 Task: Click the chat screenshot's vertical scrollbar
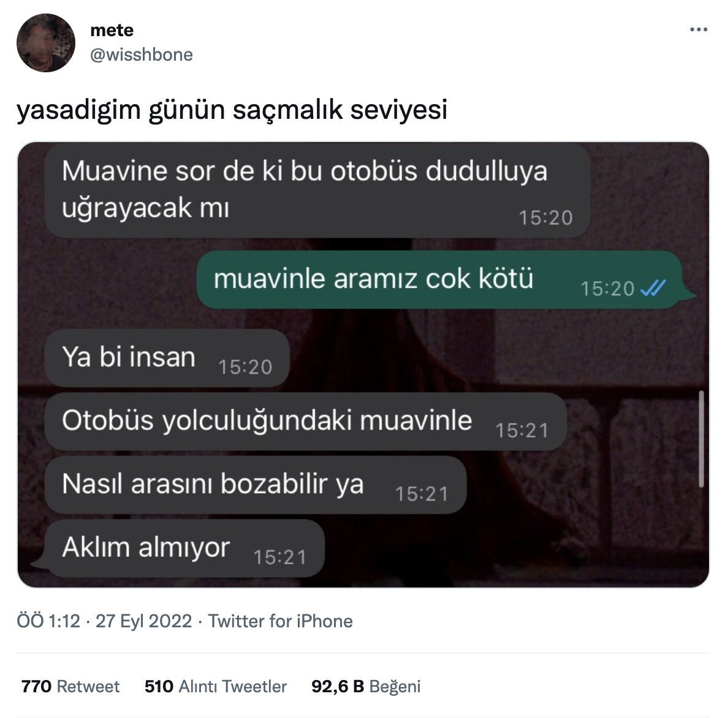click(x=701, y=439)
